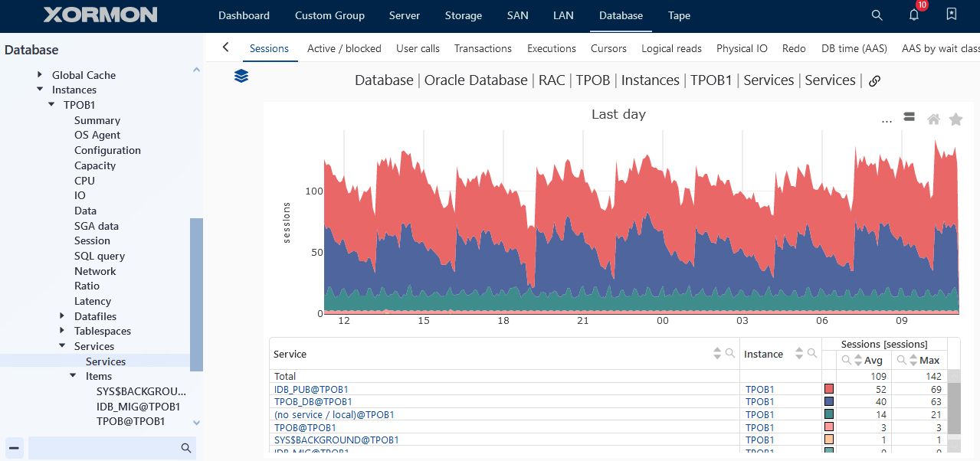This screenshot has width=980, height=461.
Task: Open IDB_PUB@TPOB1 service link
Action: coord(311,389)
